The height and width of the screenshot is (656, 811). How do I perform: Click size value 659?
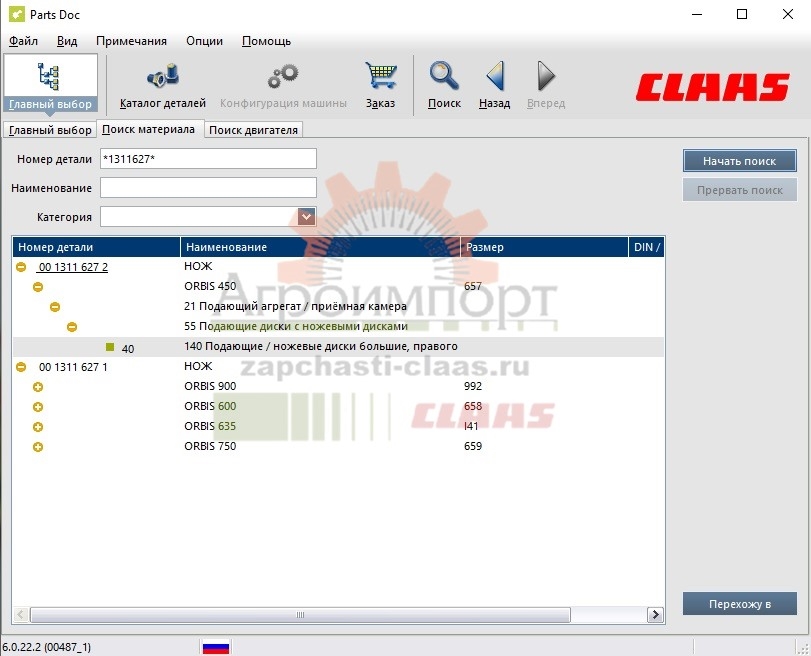[x=473, y=446]
